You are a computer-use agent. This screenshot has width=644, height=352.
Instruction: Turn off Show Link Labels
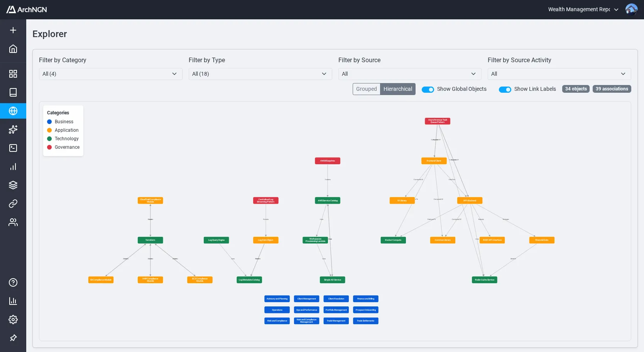point(505,89)
